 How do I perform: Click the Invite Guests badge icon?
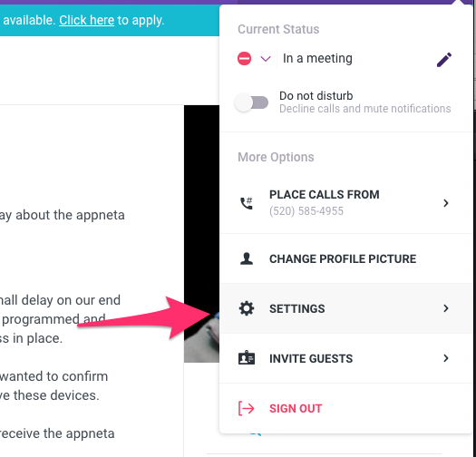(247, 358)
